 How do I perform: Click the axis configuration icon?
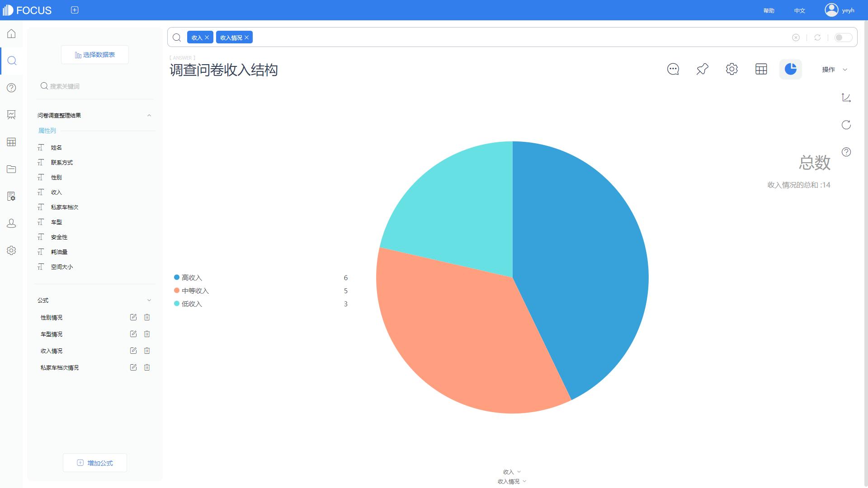pos(846,98)
